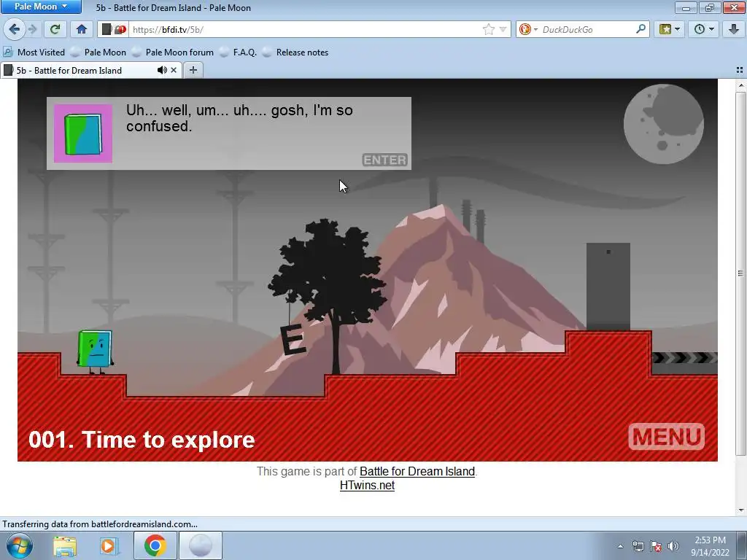
Task: Click the volume speaker tray icon
Action: (x=673, y=546)
